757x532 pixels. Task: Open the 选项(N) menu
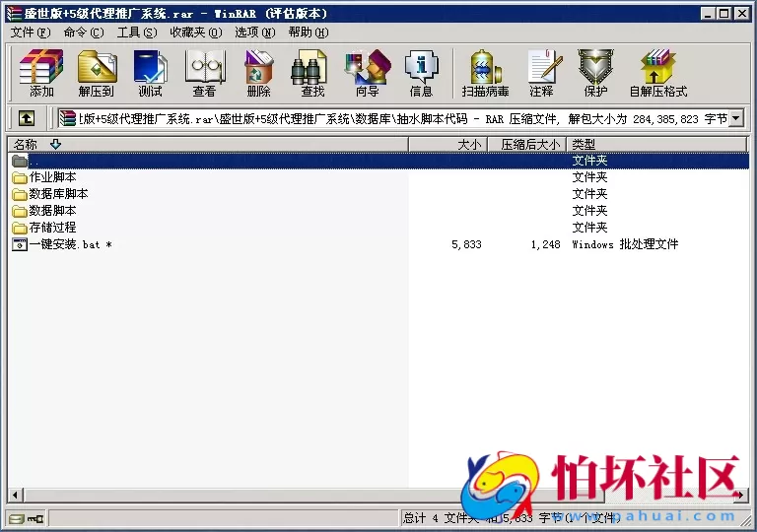click(x=255, y=33)
